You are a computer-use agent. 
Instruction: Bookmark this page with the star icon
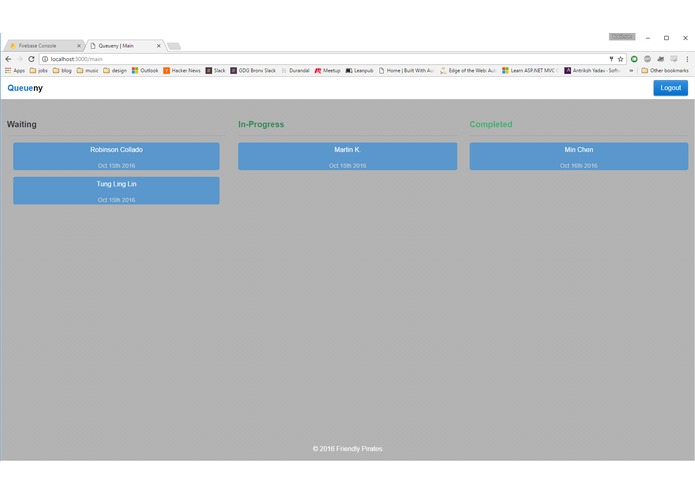[621, 59]
